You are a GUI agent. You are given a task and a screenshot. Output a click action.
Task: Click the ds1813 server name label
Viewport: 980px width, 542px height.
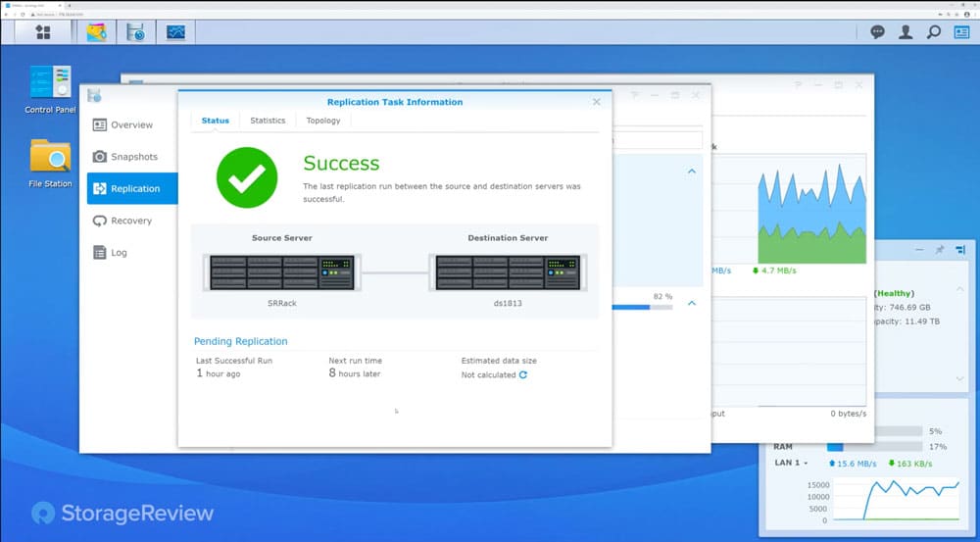508,303
